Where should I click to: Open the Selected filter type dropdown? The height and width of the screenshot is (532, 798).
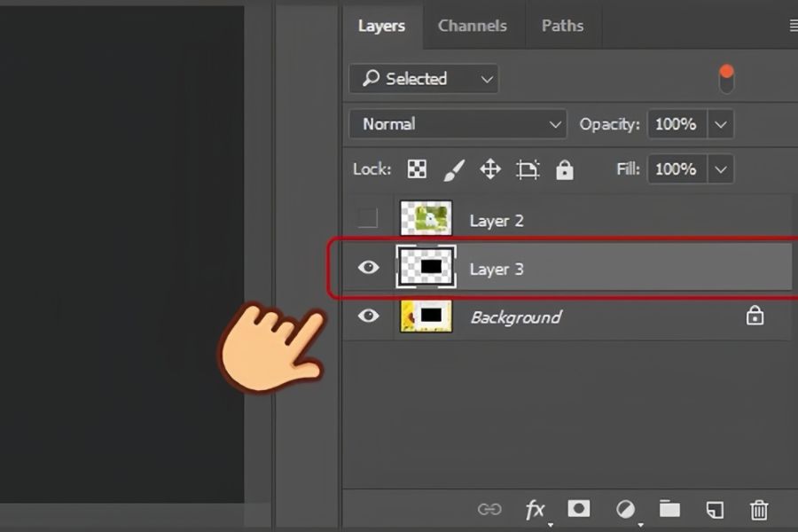tap(423, 79)
